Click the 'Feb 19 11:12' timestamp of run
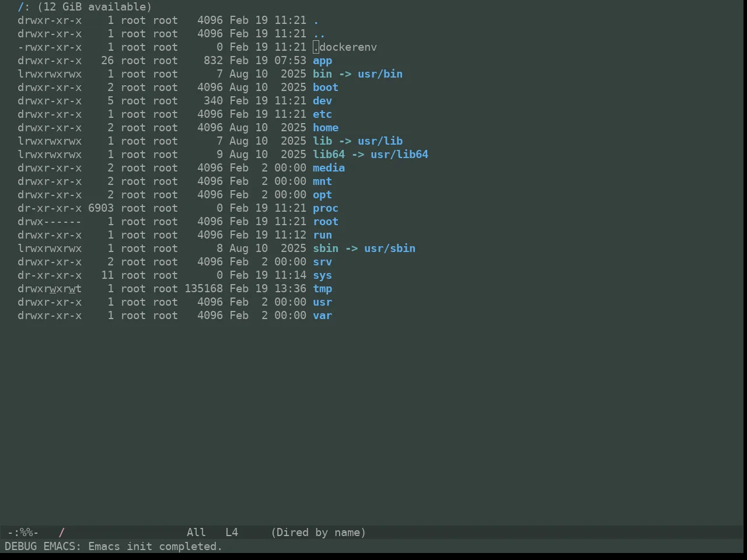747x560 pixels. (x=268, y=235)
